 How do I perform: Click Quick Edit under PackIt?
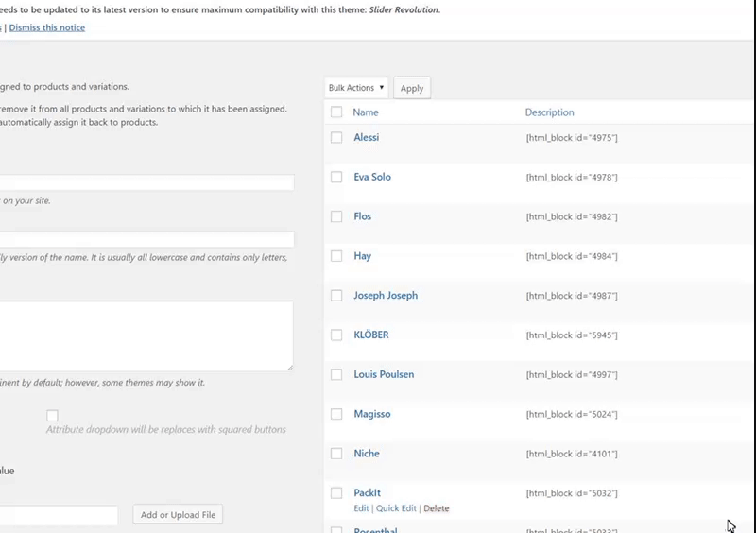click(x=396, y=508)
